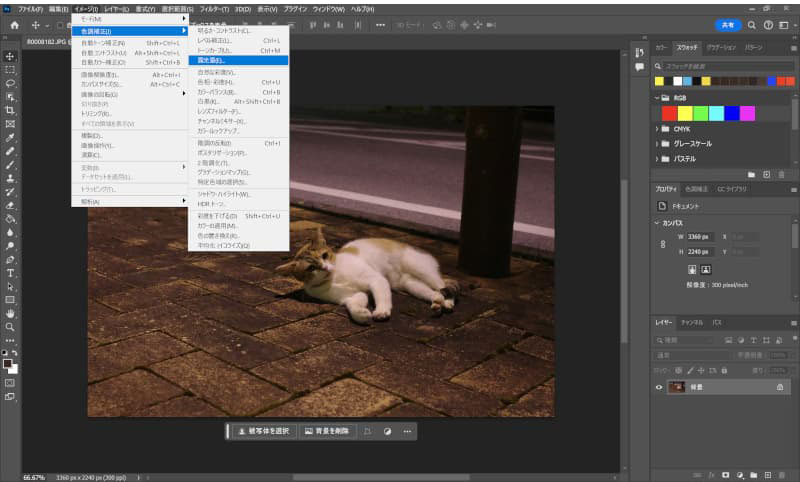Expand the グレースケール swatch group

point(657,143)
